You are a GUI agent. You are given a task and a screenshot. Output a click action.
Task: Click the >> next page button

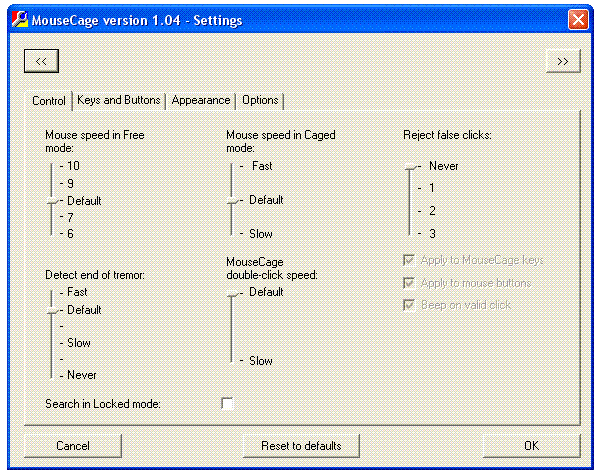pyautogui.click(x=563, y=61)
